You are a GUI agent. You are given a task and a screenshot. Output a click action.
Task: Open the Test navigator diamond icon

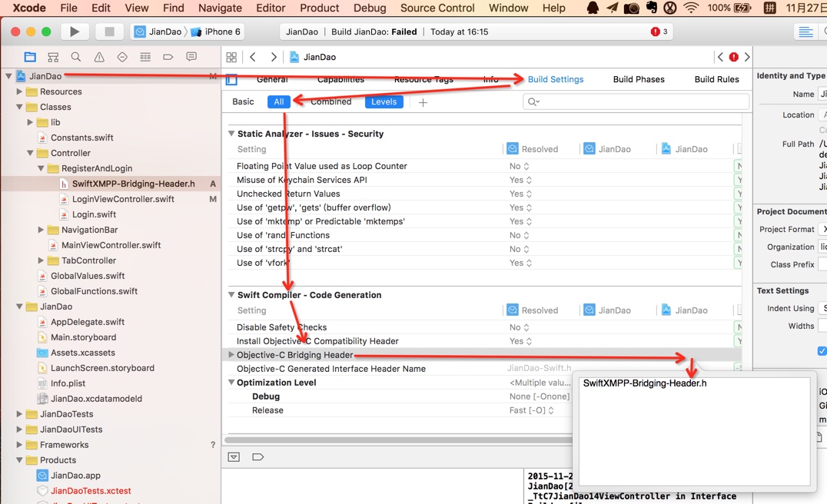pyautogui.click(x=122, y=57)
